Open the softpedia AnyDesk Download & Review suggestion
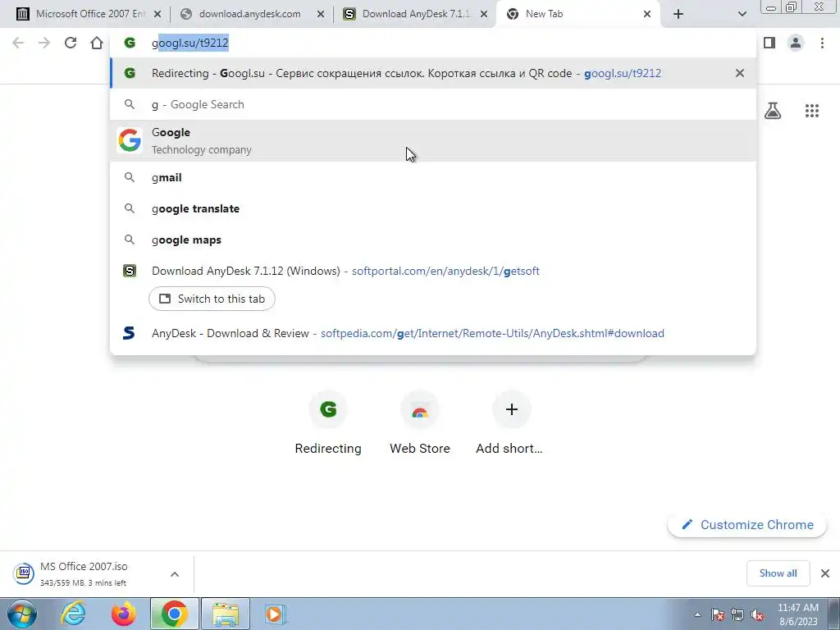The width and height of the screenshot is (840, 630). pos(433,333)
